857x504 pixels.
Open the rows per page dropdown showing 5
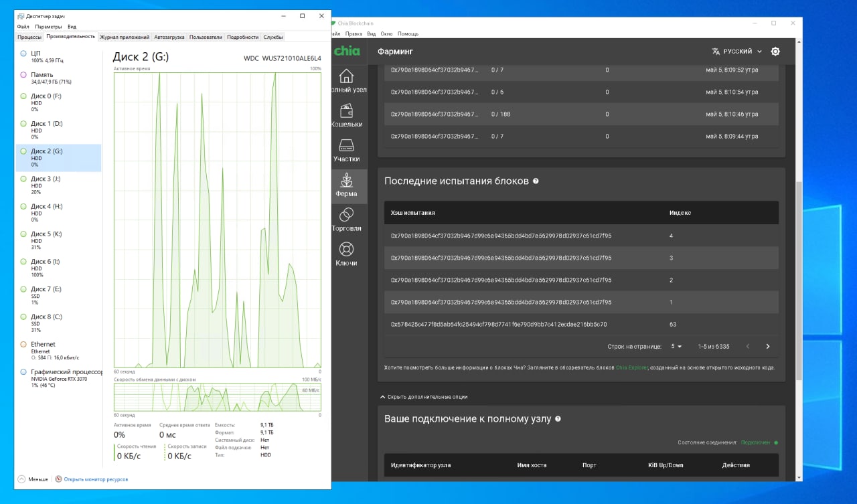676,346
